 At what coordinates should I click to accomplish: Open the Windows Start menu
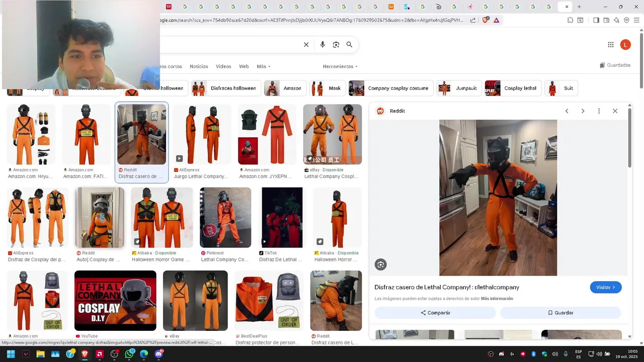tap(11, 354)
